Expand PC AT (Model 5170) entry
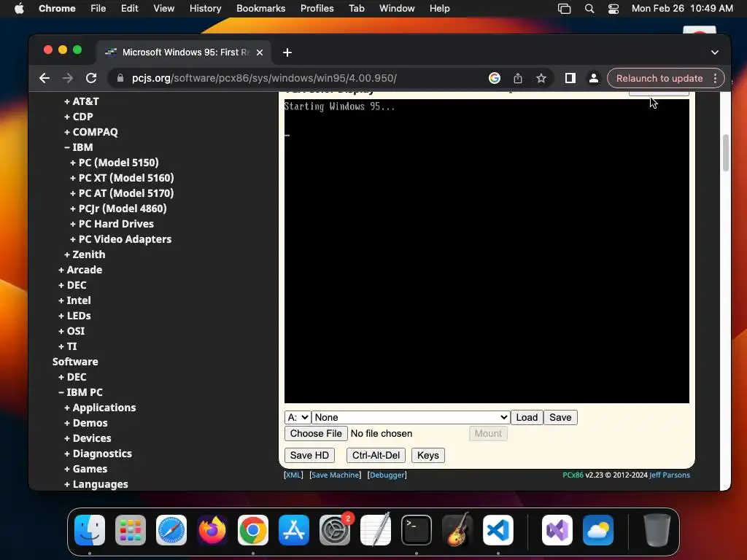The height and width of the screenshot is (560, 747). 122,192
